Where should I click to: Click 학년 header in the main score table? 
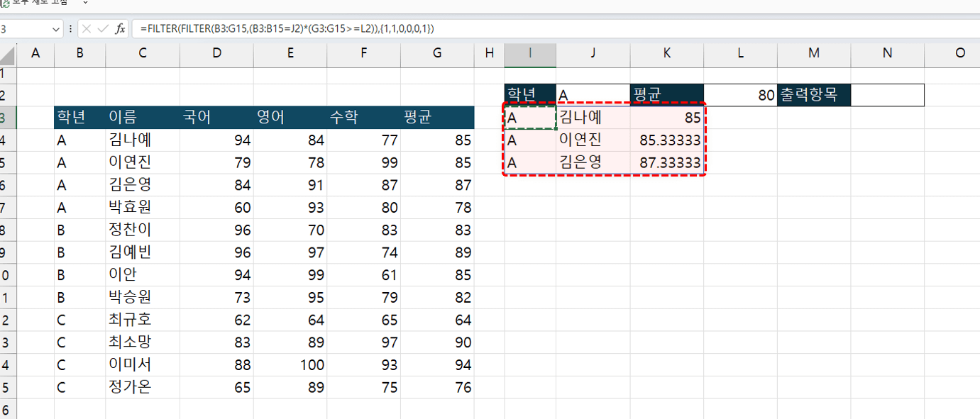point(79,118)
